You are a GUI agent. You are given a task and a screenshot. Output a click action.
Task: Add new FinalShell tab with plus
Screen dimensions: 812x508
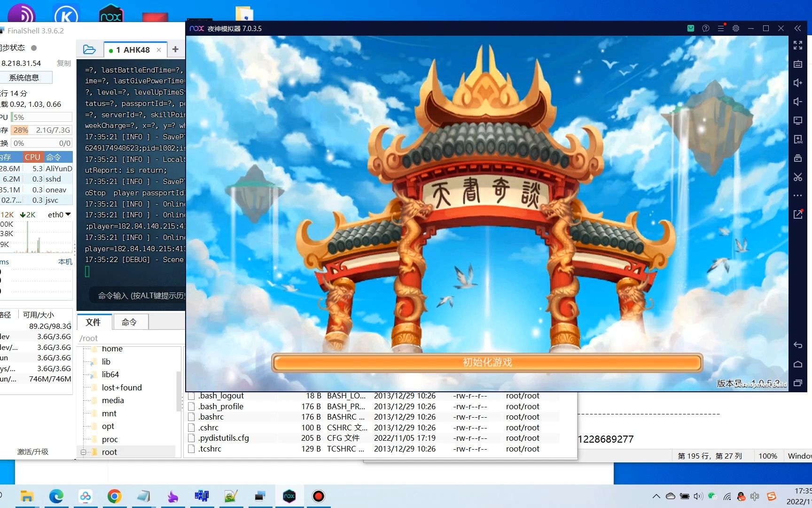coord(175,49)
